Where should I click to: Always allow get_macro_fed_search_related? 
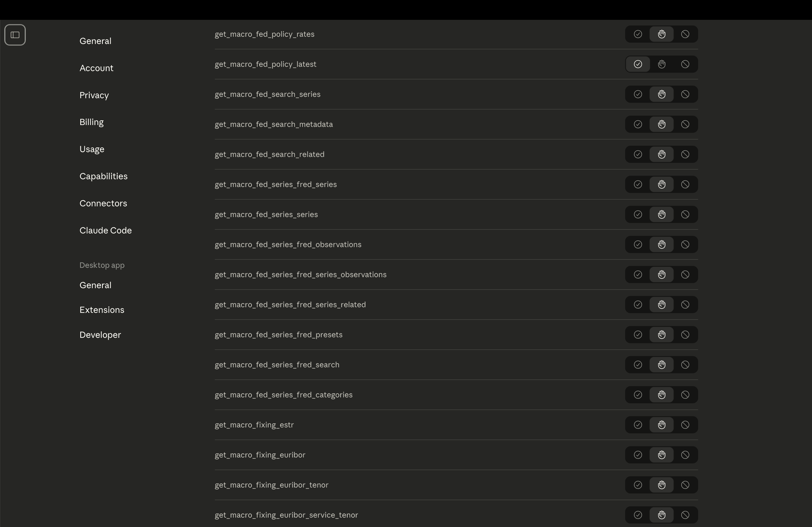(x=638, y=154)
